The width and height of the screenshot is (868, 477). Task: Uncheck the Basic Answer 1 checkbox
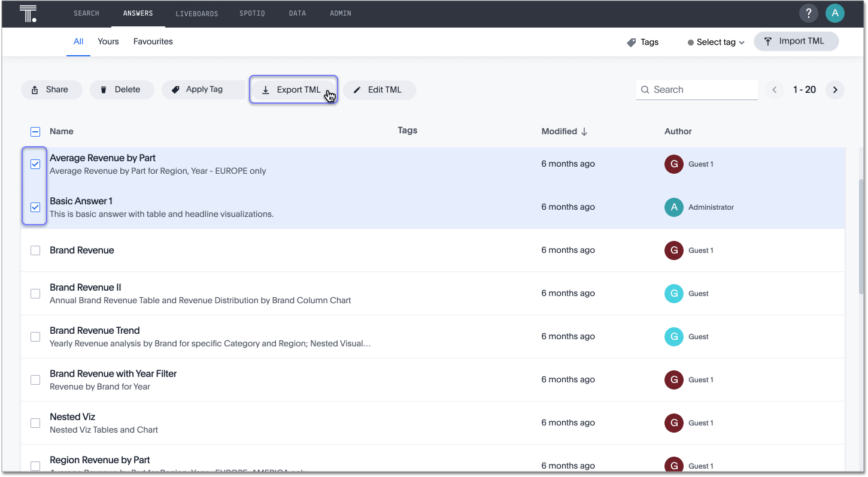[x=35, y=207]
